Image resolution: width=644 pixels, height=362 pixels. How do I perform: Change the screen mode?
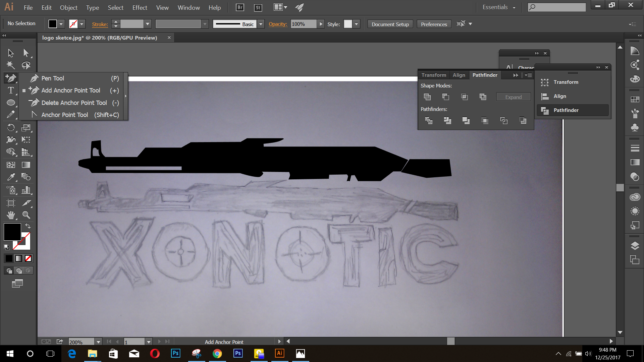17,284
